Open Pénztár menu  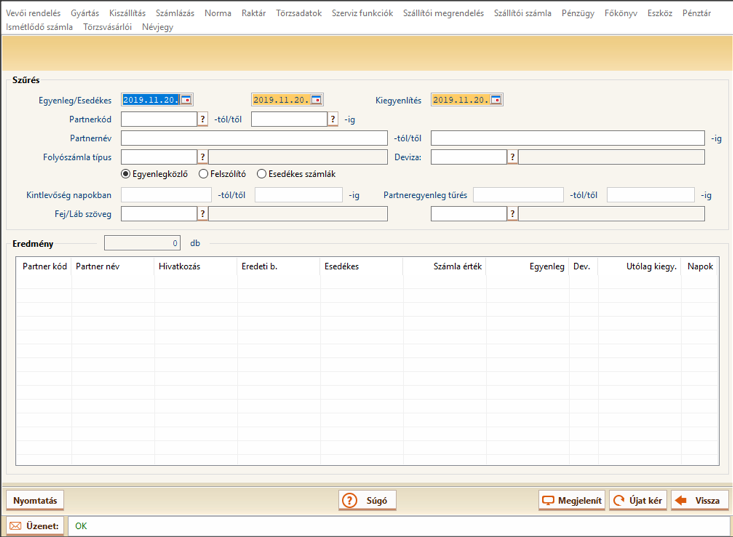[x=696, y=13]
